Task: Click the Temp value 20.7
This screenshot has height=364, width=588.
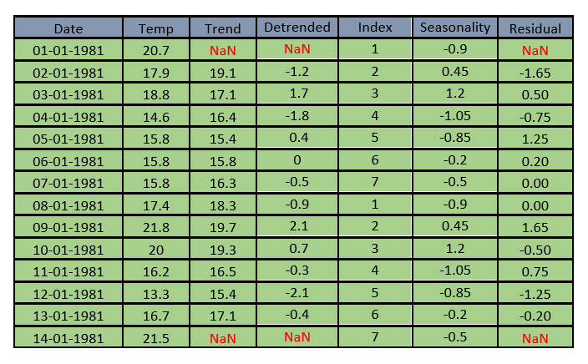Action: coord(156,51)
